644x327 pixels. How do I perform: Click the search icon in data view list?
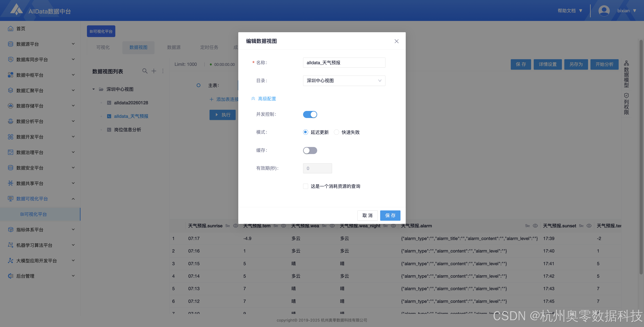coord(145,71)
